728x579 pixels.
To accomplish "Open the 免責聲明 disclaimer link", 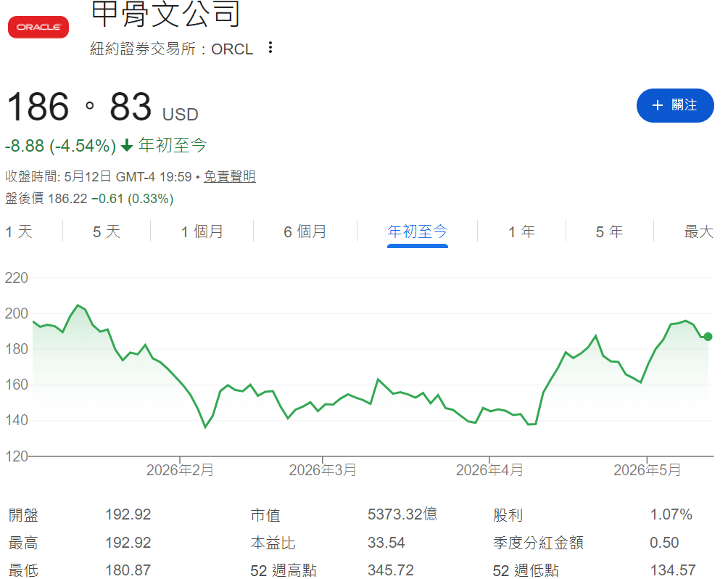I will pos(230,176).
